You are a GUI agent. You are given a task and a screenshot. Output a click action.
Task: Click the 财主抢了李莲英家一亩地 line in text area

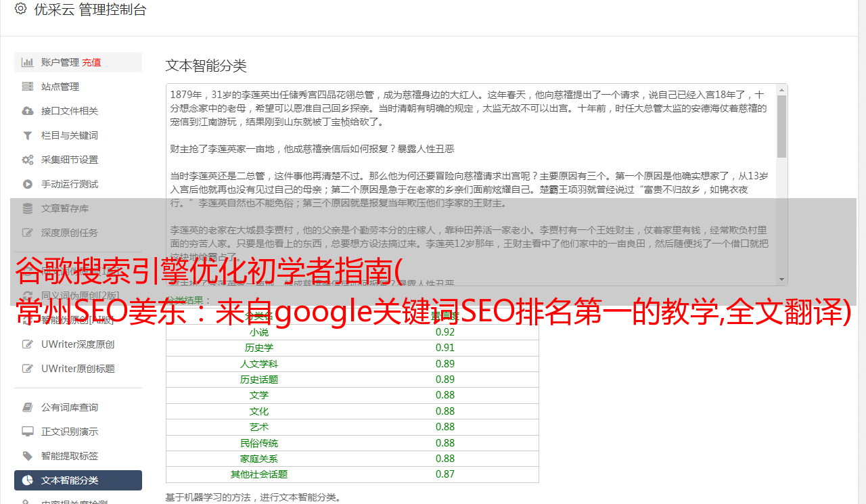click(312, 149)
